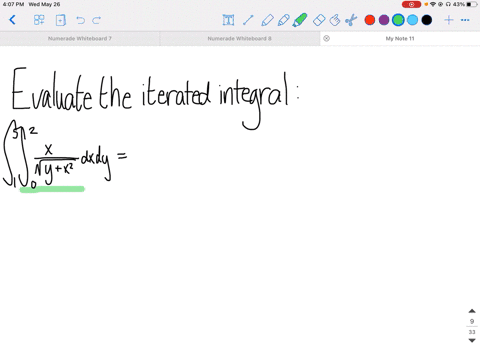Select the first pen tool

click(267, 20)
